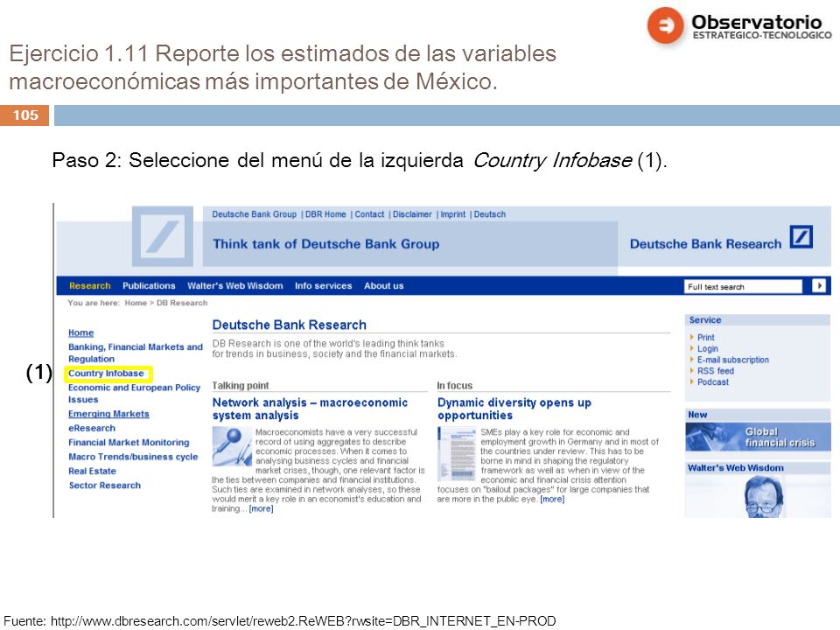Click the search go arrow button
The width and height of the screenshot is (840, 630).
(819, 286)
